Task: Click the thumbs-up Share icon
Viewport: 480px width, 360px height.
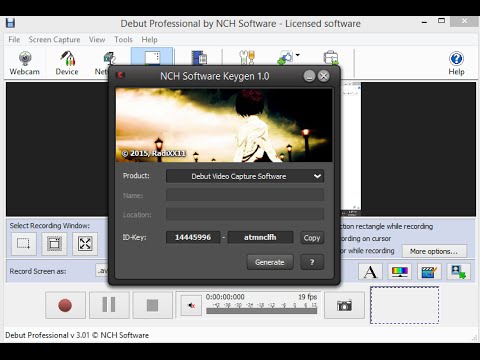Action: [285, 58]
